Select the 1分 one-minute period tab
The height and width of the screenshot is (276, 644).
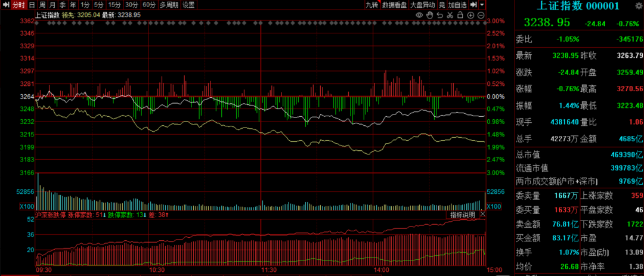(85, 5)
